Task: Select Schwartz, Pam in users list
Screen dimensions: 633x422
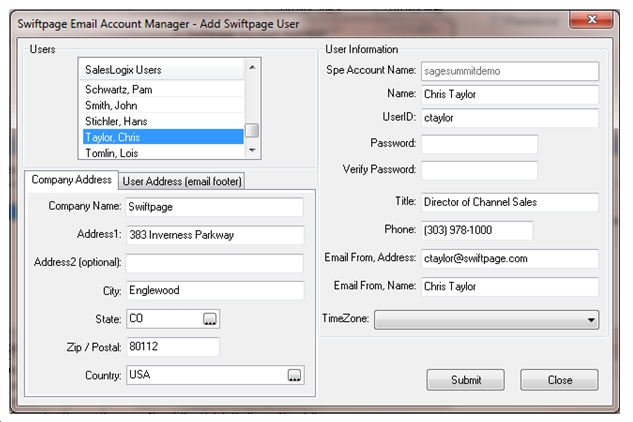Action: coord(163,89)
